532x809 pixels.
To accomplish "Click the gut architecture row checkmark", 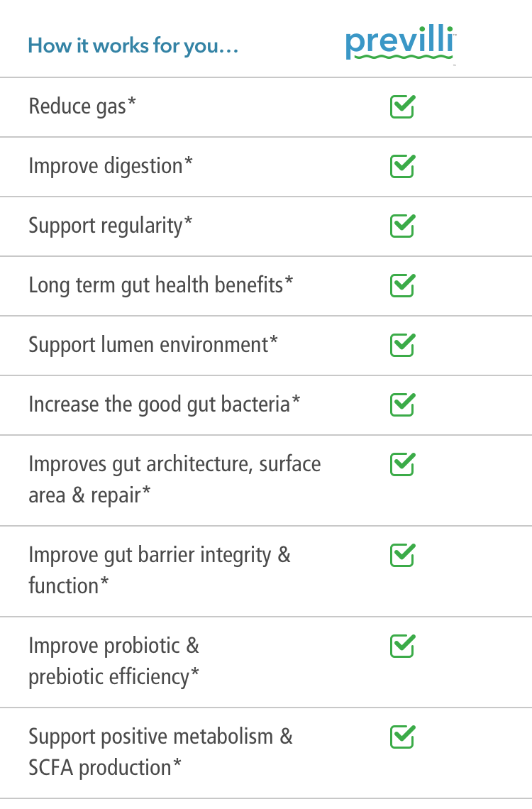I will [403, 464].
